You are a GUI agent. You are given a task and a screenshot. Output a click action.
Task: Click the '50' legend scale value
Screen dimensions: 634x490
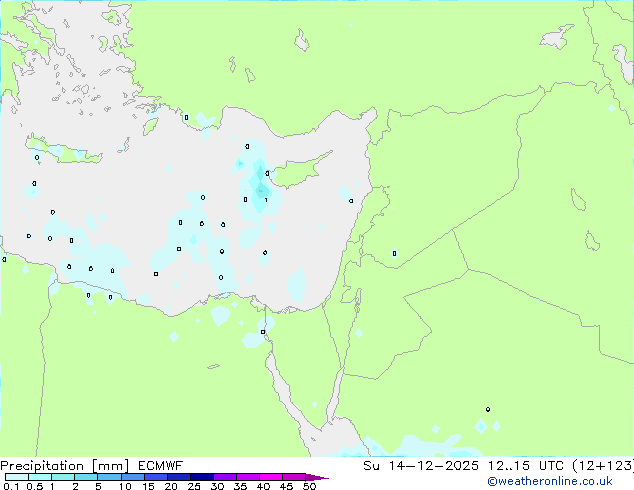tap(310, 486)
